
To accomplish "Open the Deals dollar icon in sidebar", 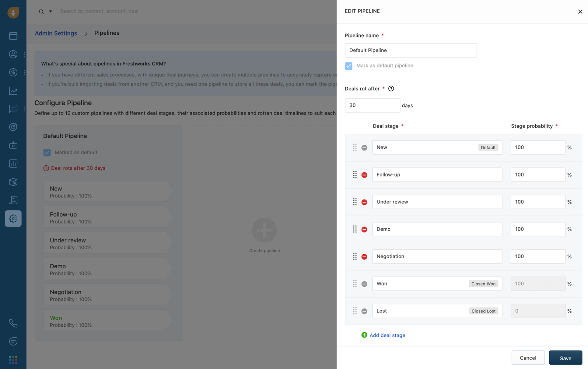I will point(13,72).
